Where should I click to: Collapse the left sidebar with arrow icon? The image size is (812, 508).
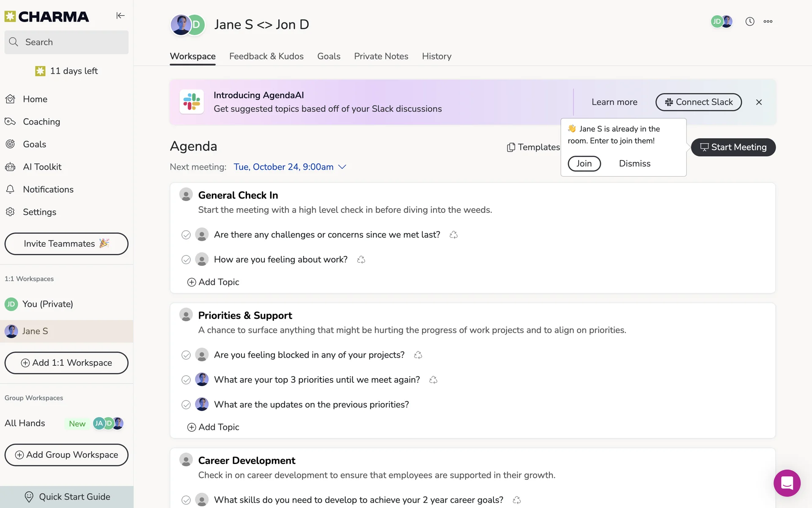[x=121, y=16]
